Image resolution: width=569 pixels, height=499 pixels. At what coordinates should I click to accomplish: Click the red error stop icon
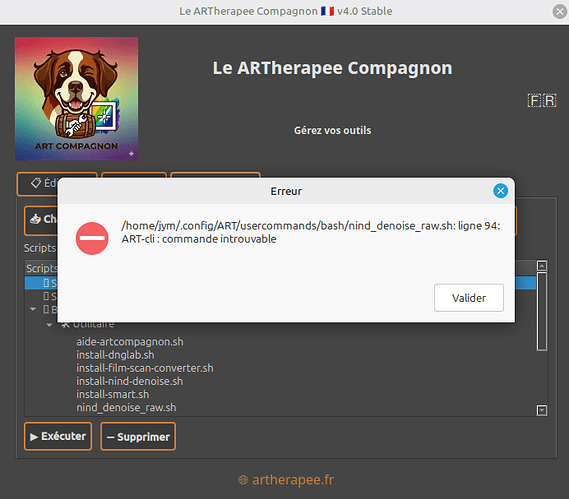pyautogui.click(x=92, y=238)
